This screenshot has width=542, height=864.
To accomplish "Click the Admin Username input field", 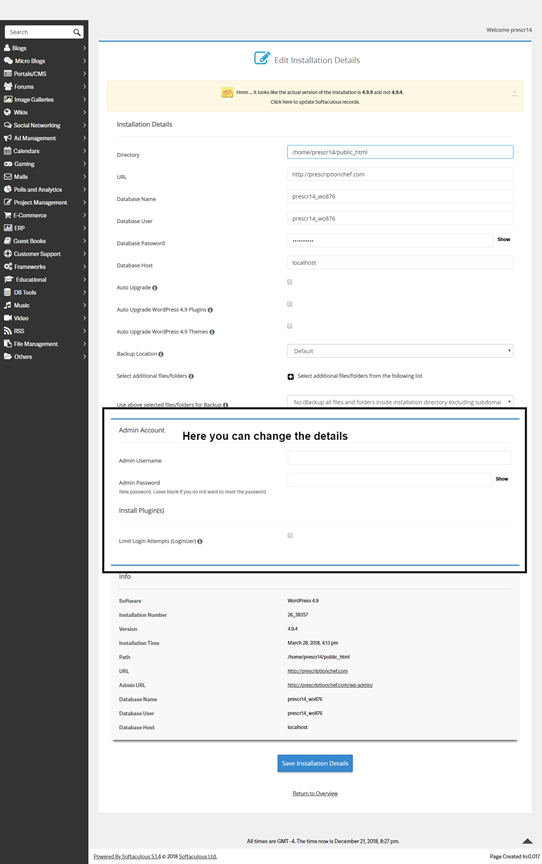I will click(x=399, y=457).
